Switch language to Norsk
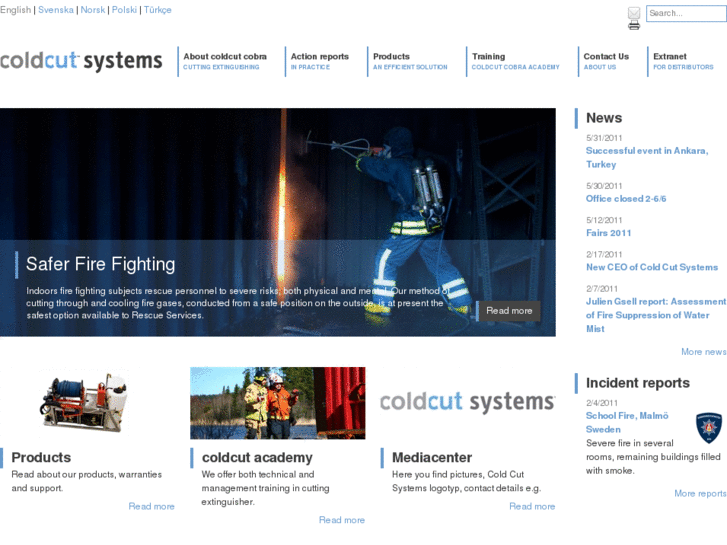The image size is (727, 545). pos(93,10)
